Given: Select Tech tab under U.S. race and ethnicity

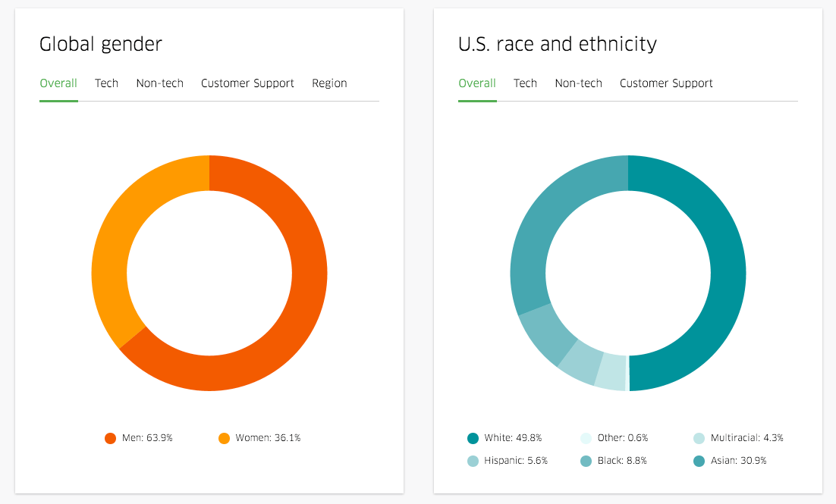Looking at the screenshot, I should coord(525,83).
